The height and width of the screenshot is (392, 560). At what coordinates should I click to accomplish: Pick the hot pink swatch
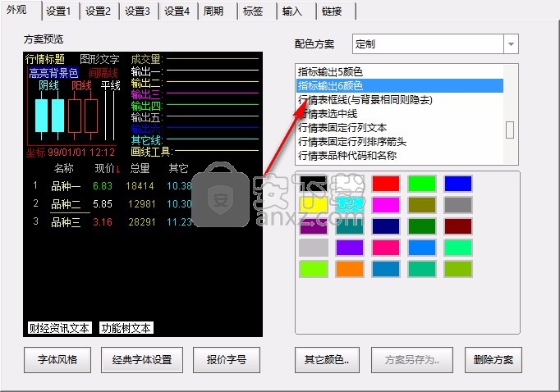coord(386,248)
